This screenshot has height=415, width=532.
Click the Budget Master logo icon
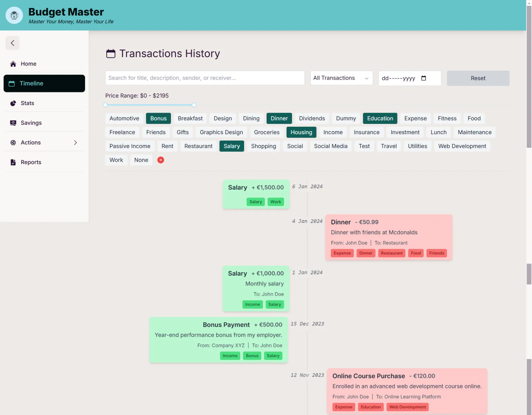click(x=14, y=15)
